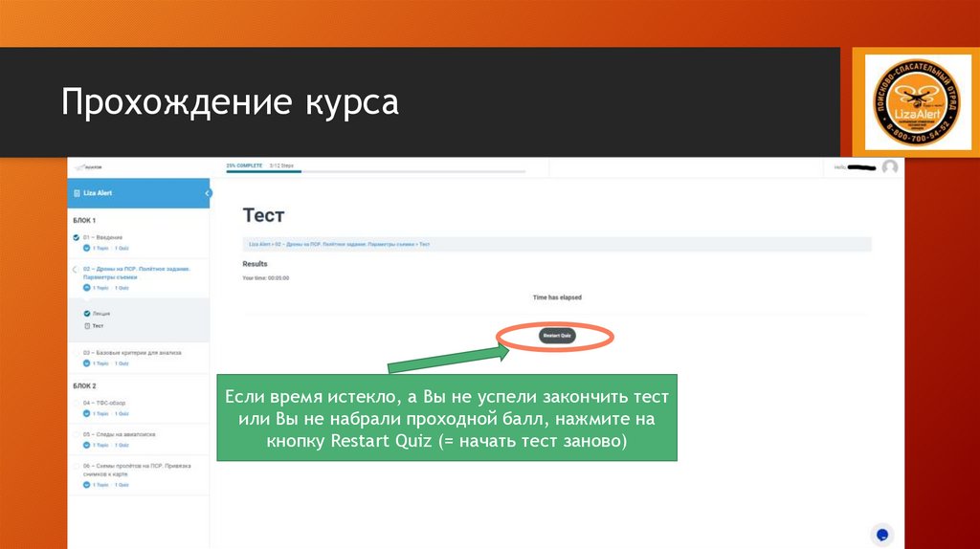Collapse the Liza Alert sidebar arrow
The height and width of the screenshot is (549, 980).
[x=208, y=193]
